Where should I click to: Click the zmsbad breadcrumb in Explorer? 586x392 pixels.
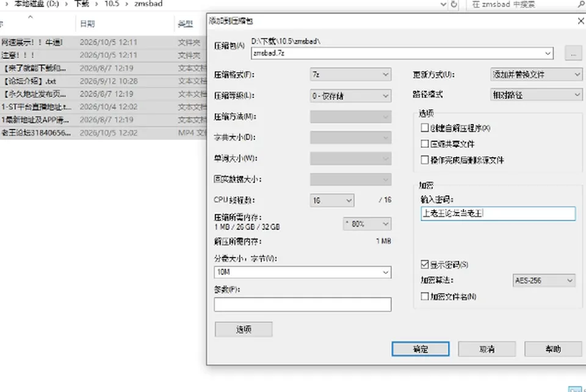pyautogui.click(x=148, y=4)
